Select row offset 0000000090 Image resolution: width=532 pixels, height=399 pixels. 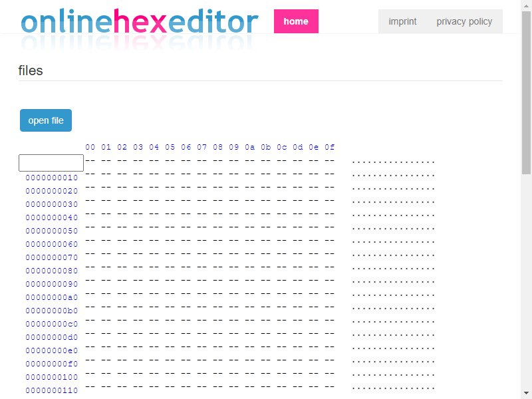pyautogui.click(x=52, y=284)
